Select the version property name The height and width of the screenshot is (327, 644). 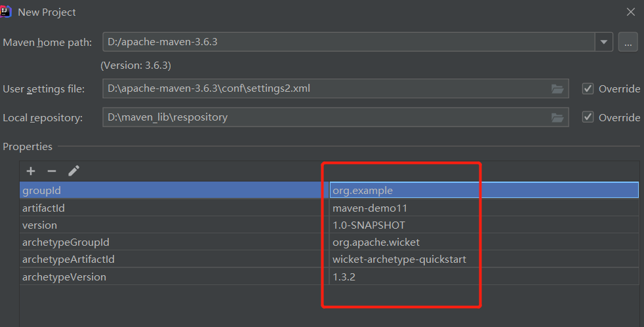pyautogui.click(x=39, y=225)
